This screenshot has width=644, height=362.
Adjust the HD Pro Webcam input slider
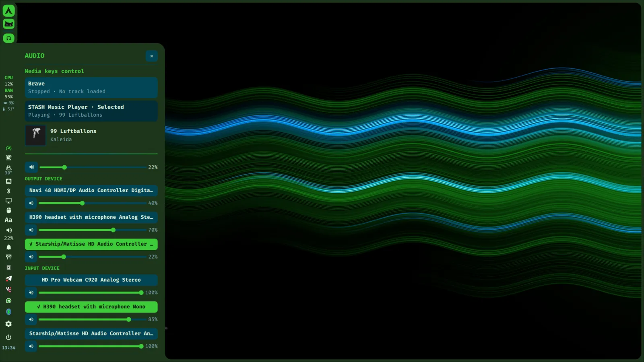coord(91,292)
